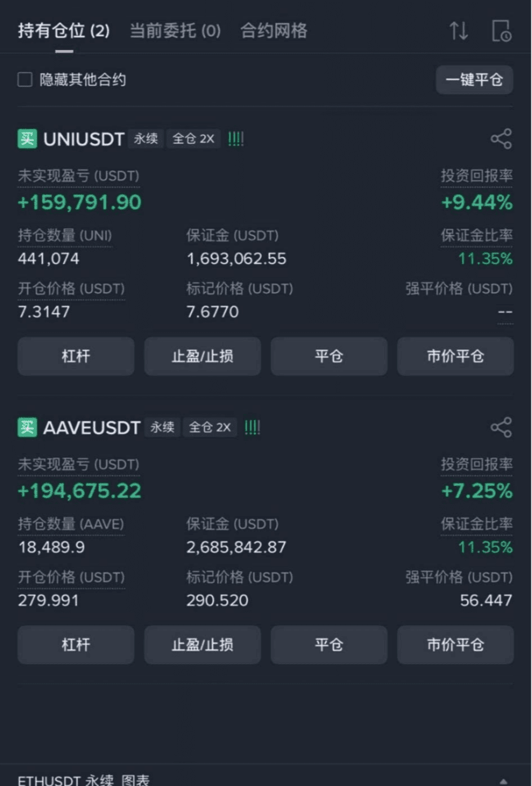The height and width of the screenshot is (786, 532).
Task: Select the 持有仓位 (2) tab
Action: (x=64, y=30)
